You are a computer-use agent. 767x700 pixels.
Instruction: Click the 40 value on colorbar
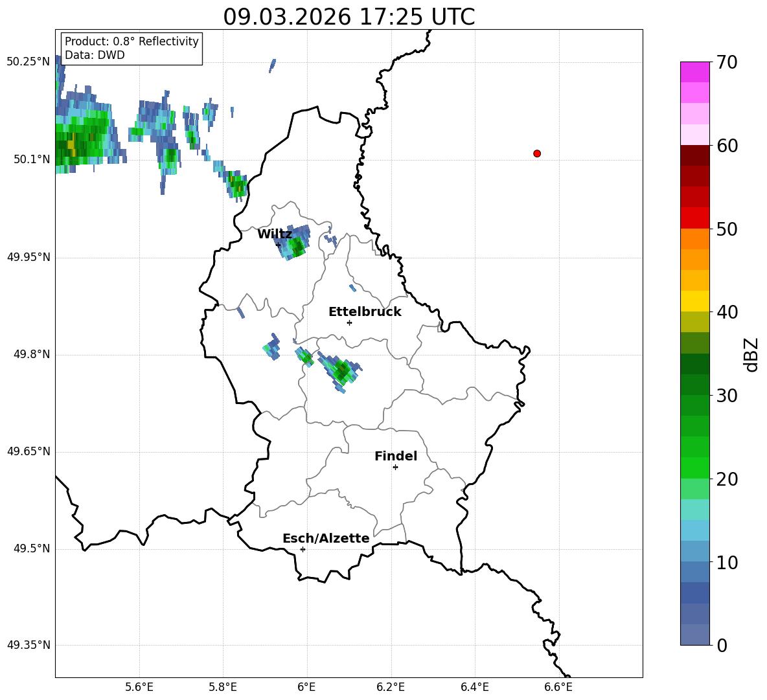[727, 312]
